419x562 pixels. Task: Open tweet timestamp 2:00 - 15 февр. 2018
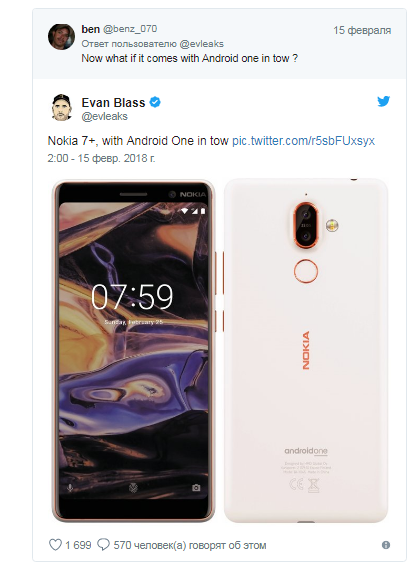(101, 158)
